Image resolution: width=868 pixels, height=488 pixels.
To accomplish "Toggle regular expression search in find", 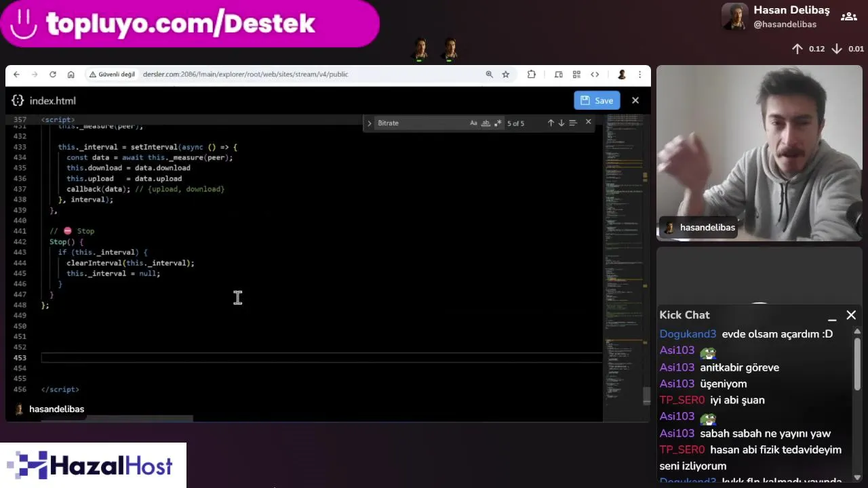I will (x=498, y=123).
